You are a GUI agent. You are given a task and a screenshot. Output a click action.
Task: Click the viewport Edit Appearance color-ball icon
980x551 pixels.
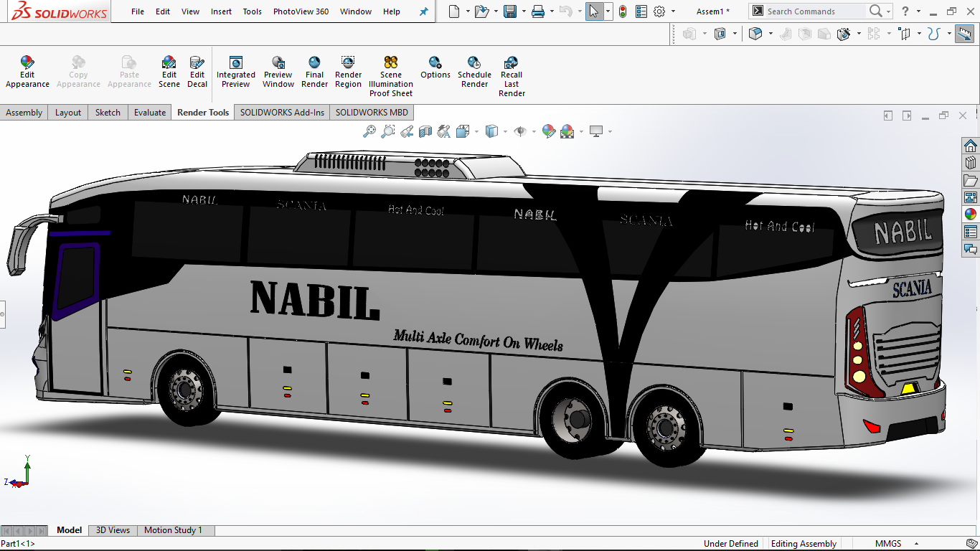click(x=549, y=131)
